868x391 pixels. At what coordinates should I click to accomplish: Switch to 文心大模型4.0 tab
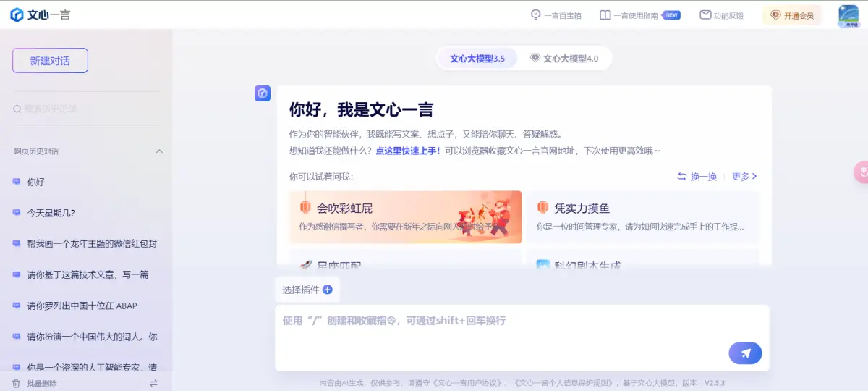(x=565, y=59)
